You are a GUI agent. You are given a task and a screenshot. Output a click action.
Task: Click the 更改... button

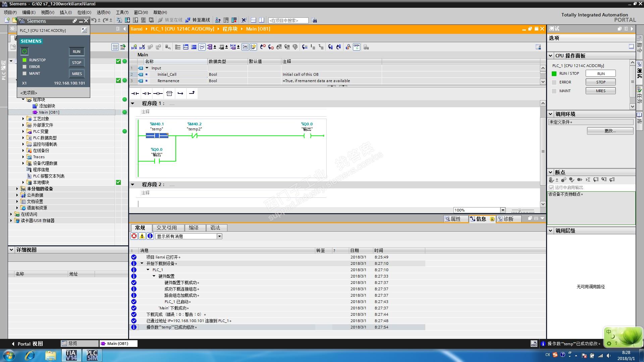click(610, 131)
